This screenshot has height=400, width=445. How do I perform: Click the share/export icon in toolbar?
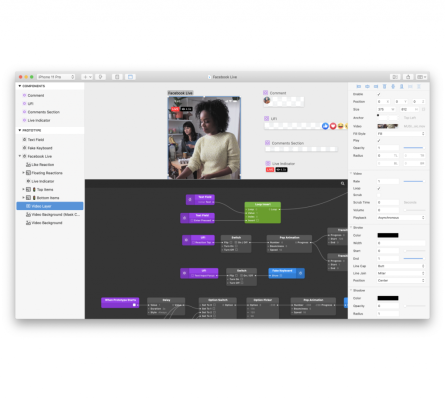408,77
